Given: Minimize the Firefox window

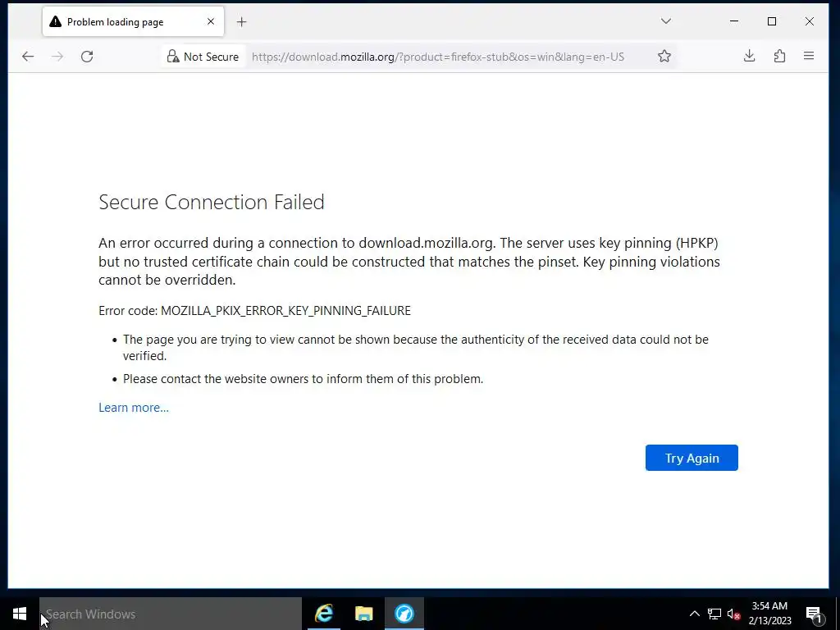Looking at the screenshot, I should tap(734, 21).
